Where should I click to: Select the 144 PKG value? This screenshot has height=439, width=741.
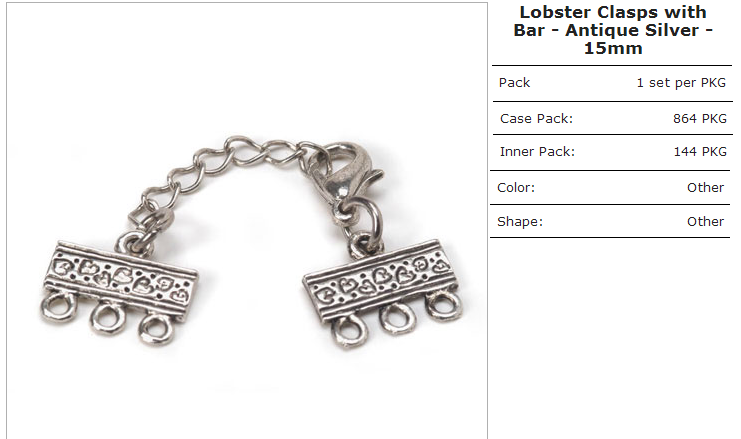point(700,152)
